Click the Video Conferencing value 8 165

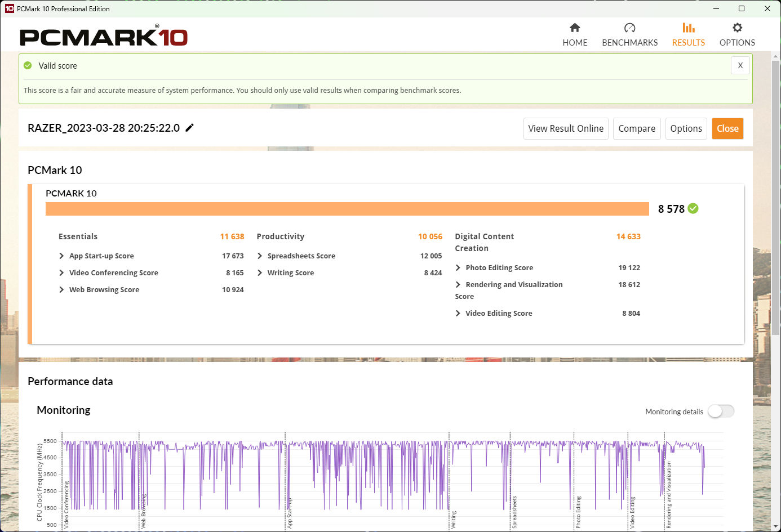235,272
